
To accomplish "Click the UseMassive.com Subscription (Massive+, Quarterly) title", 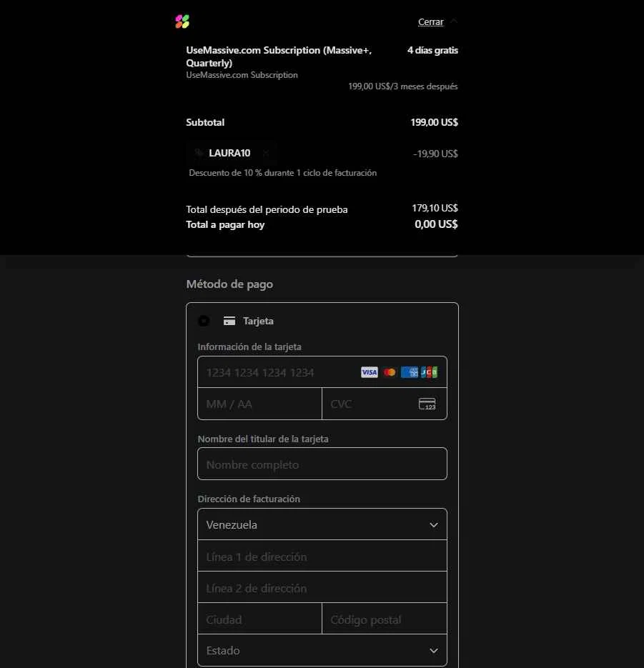I will pos(279,56).
